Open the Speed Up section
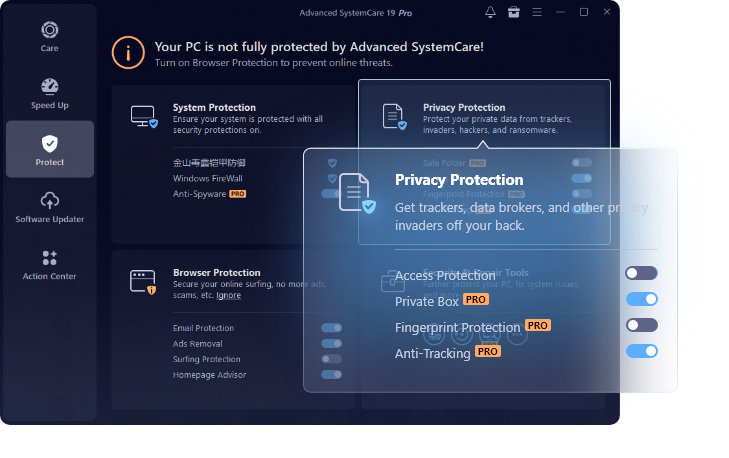This screenshot has height=458, width=729. click(x=50, y=93)
